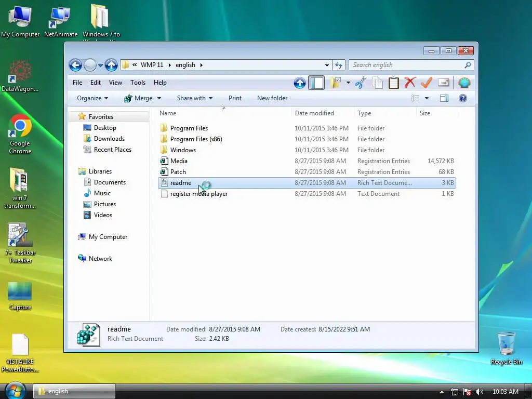The height and width of the screenshot is (399, 532).
Task: Select the Patch registration file
Action: (178, 171)
